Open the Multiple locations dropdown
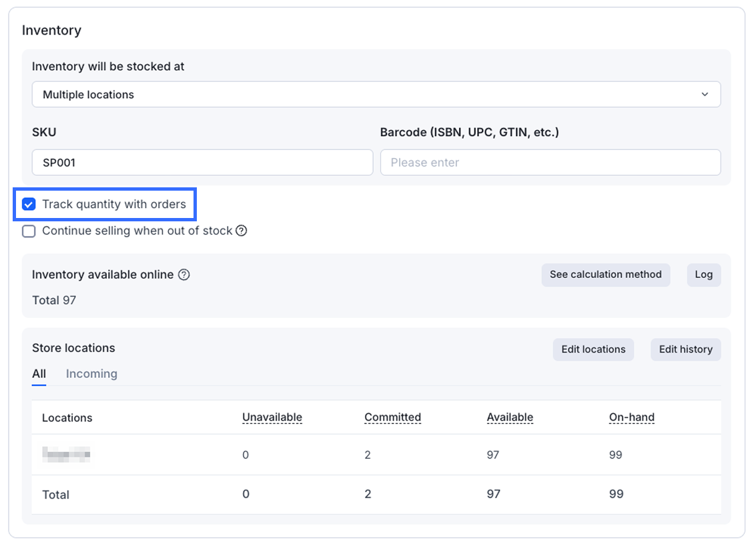 pyautogui.click(x=376, y=95)
